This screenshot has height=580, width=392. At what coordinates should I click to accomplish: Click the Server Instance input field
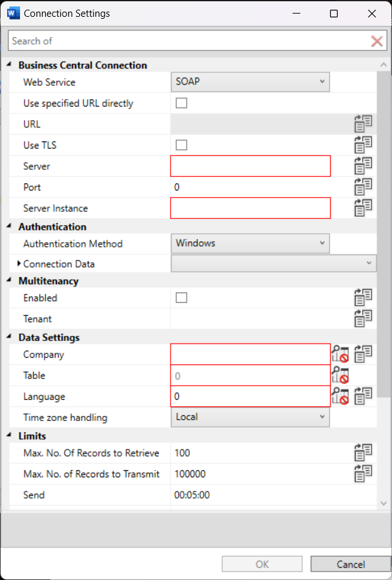coord(251,208)
